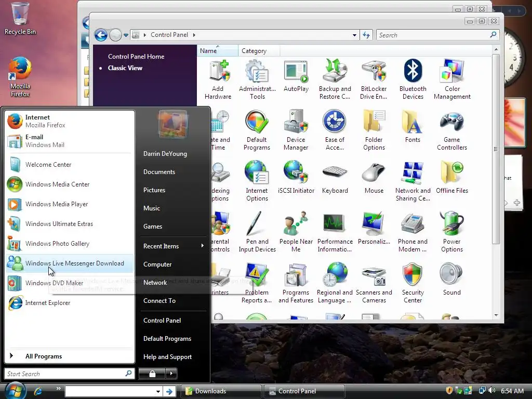Image resolution: width=532 pixels, height=399 pixels.
Task: Open Regional and Language Options icon
Action: (x=335, y=283)
